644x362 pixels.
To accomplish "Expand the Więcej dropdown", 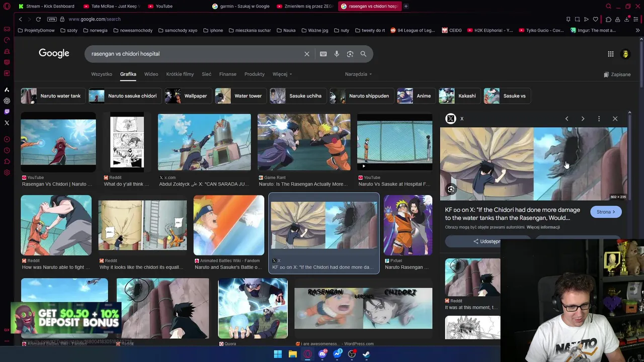I will click(x=282, y=74).
